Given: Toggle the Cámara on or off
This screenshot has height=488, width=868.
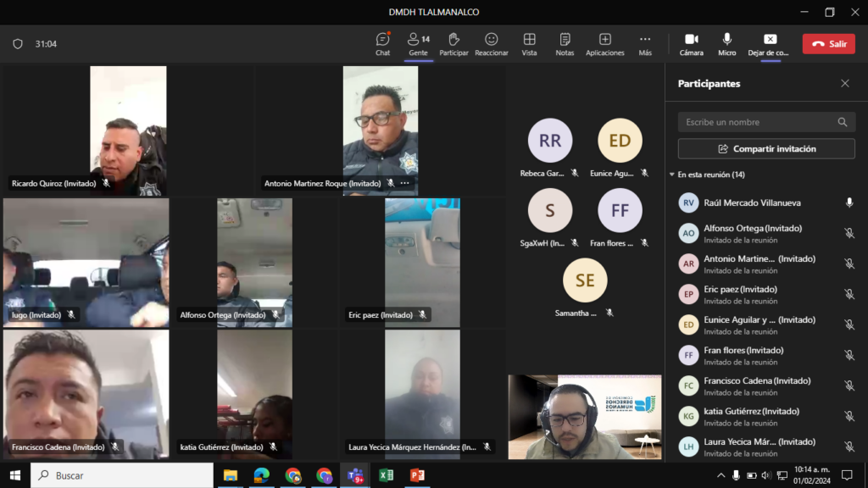Looking at the screenshot, I should tap(691, 44).
